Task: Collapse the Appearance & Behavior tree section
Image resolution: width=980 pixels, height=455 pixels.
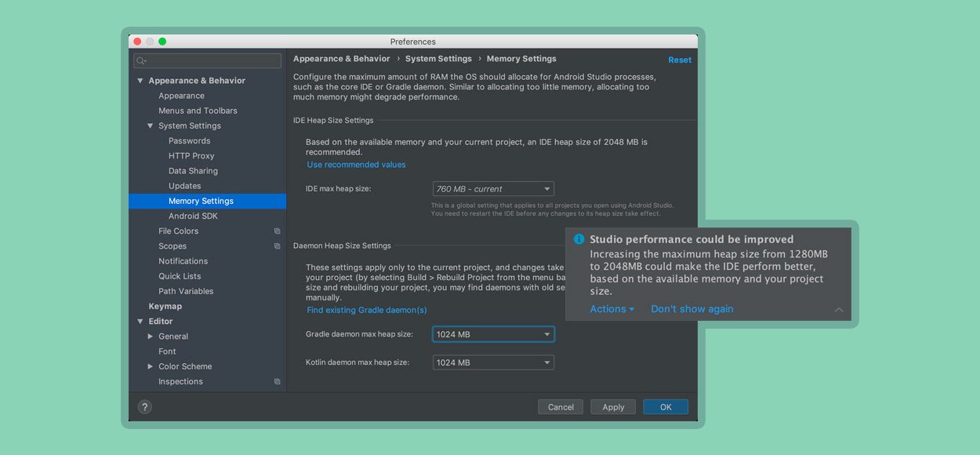Action: [x=140, y=81]
